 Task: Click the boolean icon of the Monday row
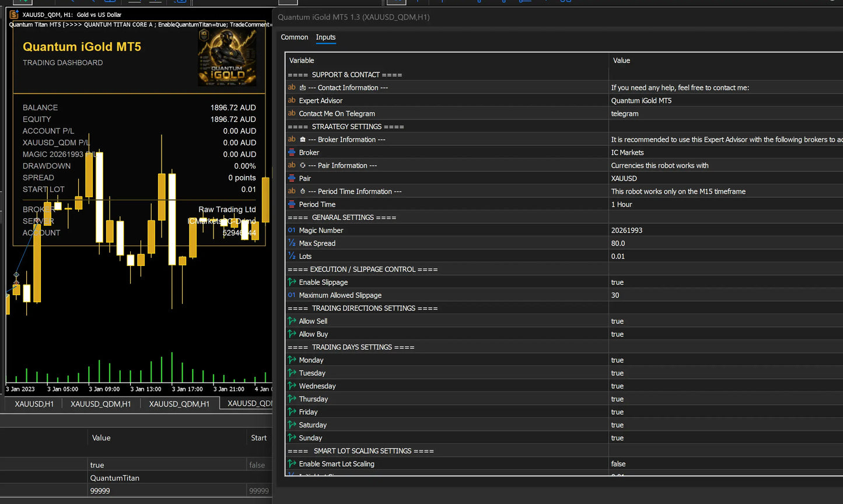pos(292,360)
